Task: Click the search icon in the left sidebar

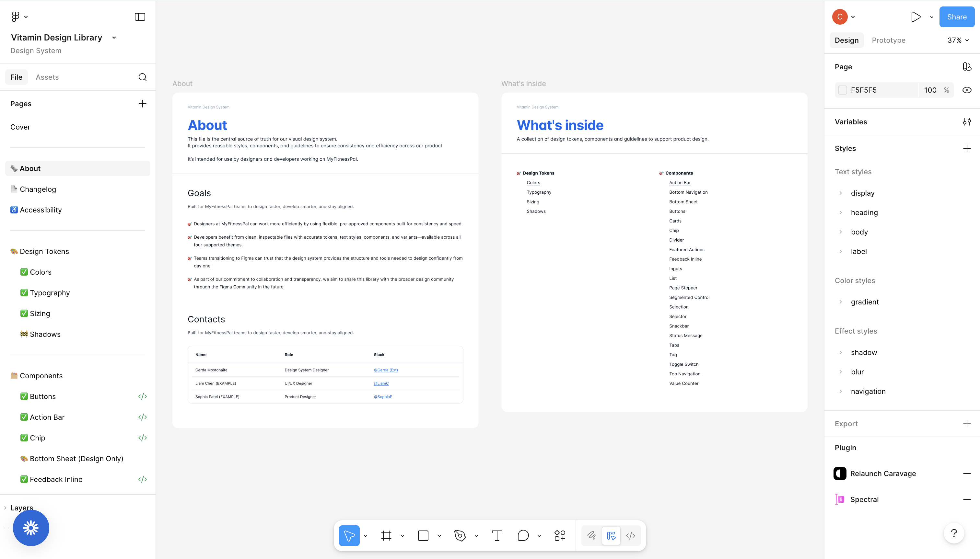Action: [x=143, y=77]
